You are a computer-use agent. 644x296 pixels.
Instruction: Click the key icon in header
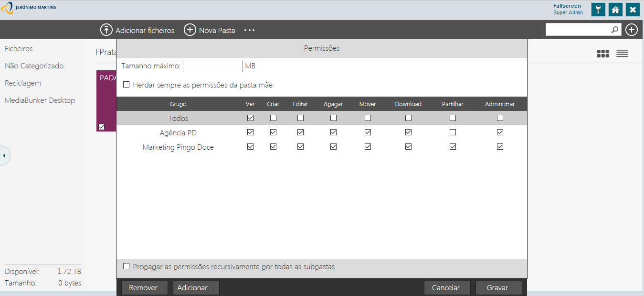tap(598, 10)
